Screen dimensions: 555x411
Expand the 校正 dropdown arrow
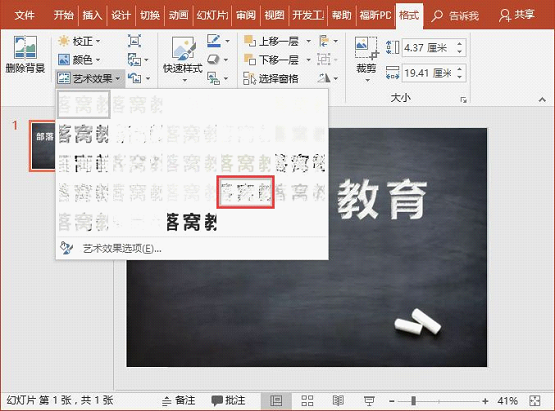98,41
